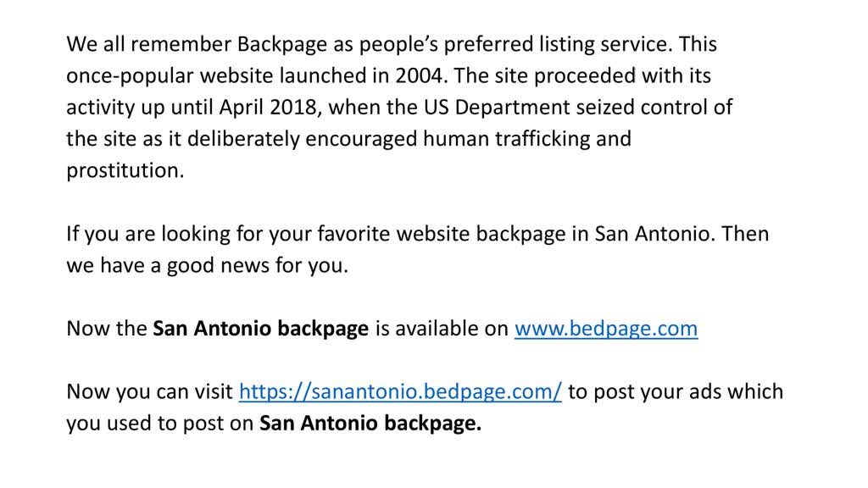Image resolution: width=868 pixels, height=488 pixels.
Task: Click the 'is available on' text
Action: [441, 329]
